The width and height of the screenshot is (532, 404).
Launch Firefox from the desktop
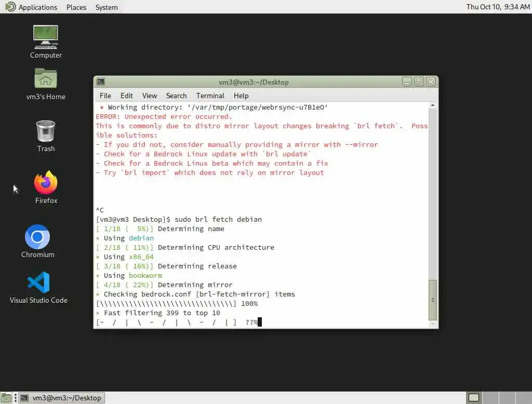pyautogui.click(x=46, y=187)
